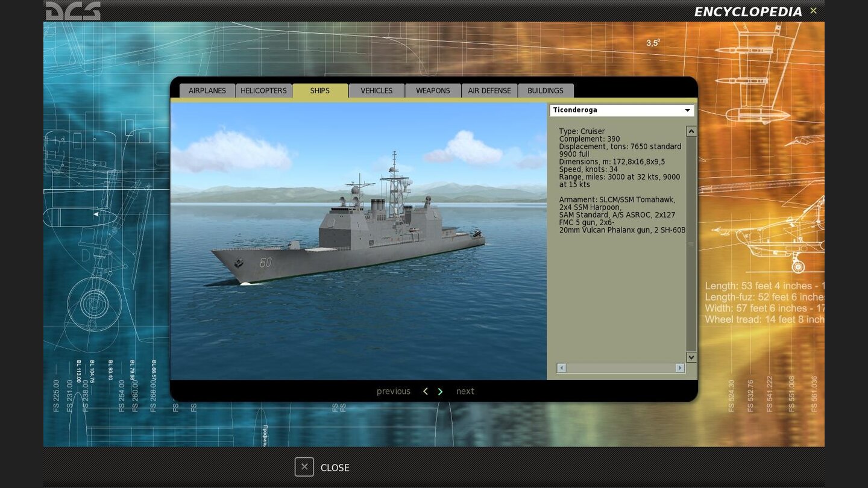Switch to the Air Defense tab

[x=489, y=90]
